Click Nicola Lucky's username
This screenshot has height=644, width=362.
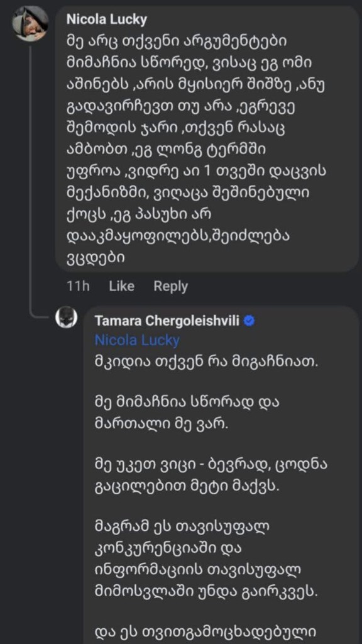click(106, 19)
